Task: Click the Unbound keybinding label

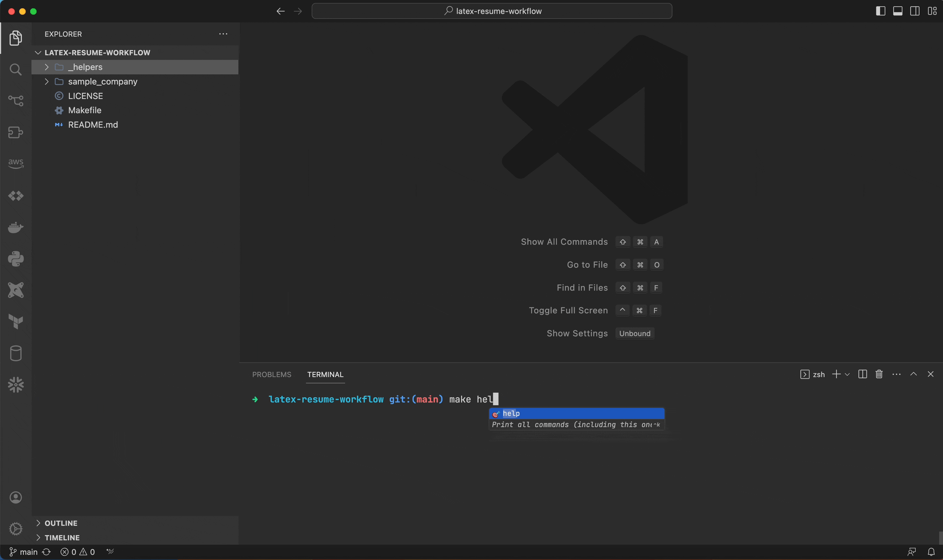Action: pos(635,334)
